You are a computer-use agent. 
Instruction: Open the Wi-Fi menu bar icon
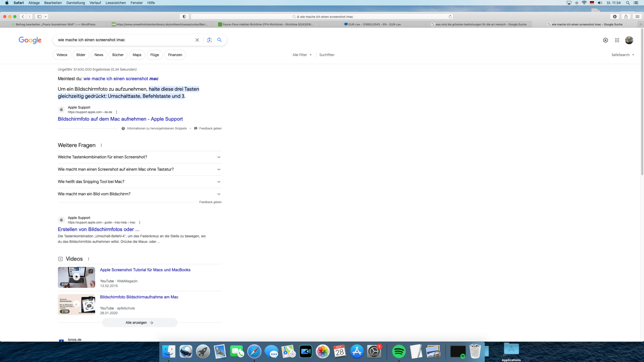584,3
